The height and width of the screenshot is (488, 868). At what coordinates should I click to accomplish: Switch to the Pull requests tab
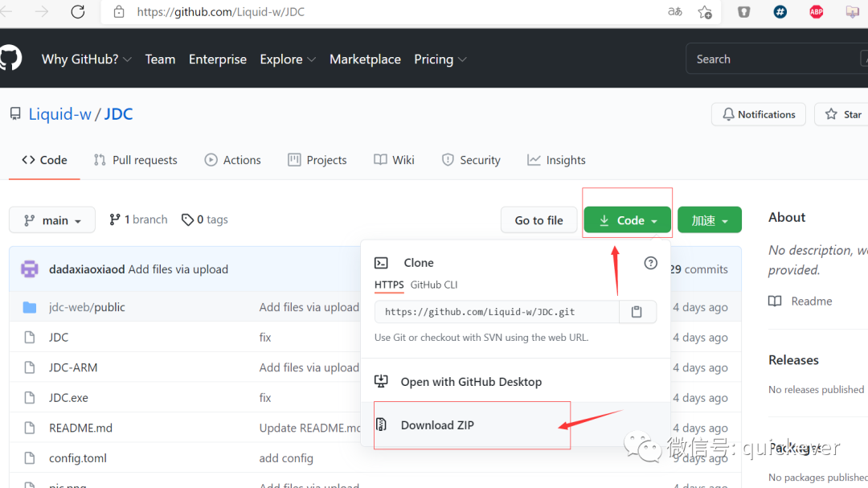(136, 160)
